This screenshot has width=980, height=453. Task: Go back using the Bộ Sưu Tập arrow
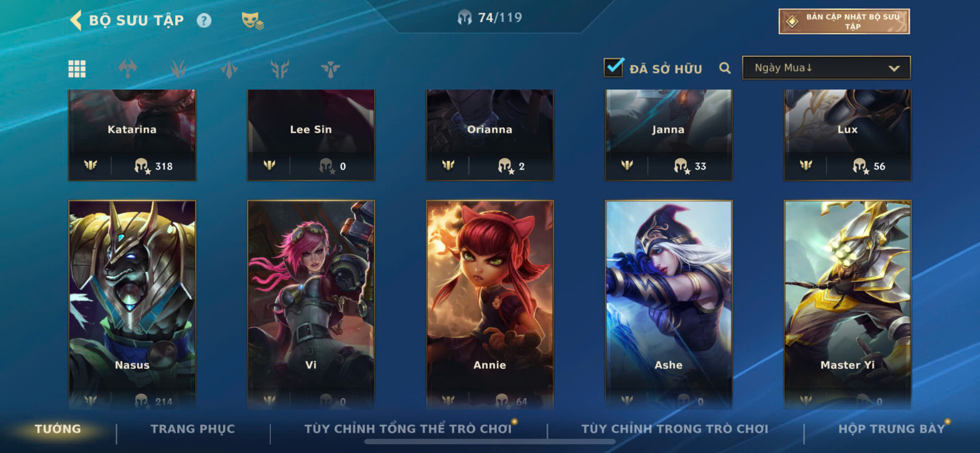coord(76,20)
